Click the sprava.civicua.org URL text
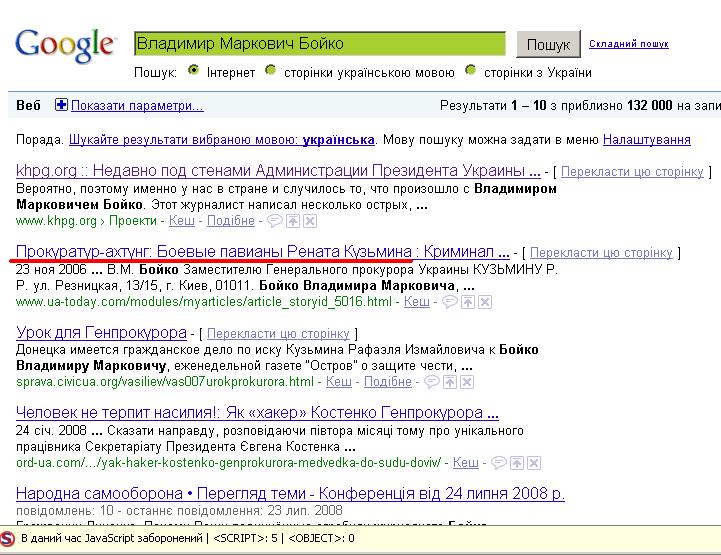The height and width of the screenshot is (555, 721). (x=165, y=382)
